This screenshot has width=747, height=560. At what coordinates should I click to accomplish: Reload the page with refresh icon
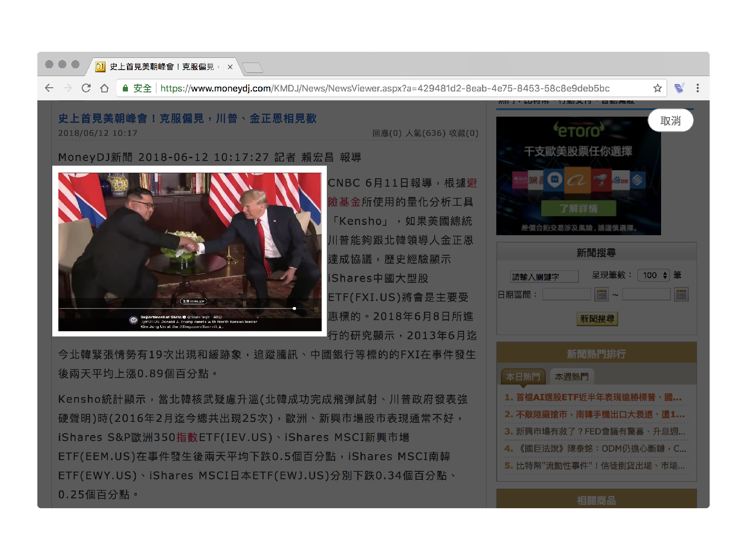86,88
